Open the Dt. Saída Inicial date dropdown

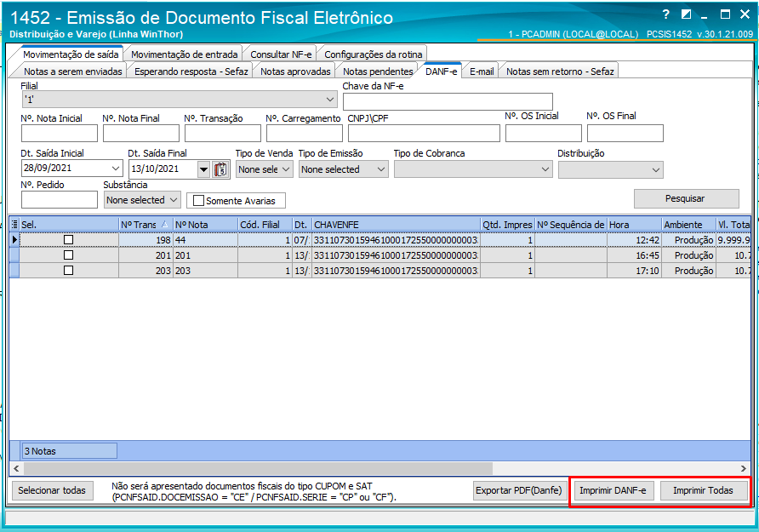pos(116,168)
